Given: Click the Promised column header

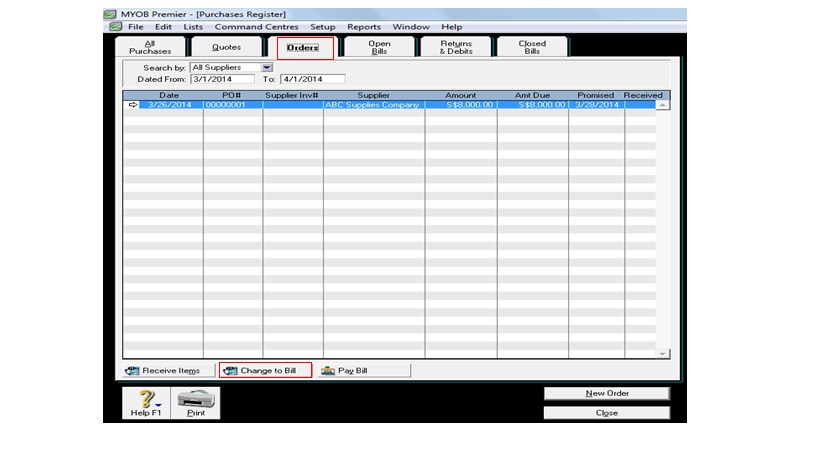Looking at the screenshot, I should point(596,95).
